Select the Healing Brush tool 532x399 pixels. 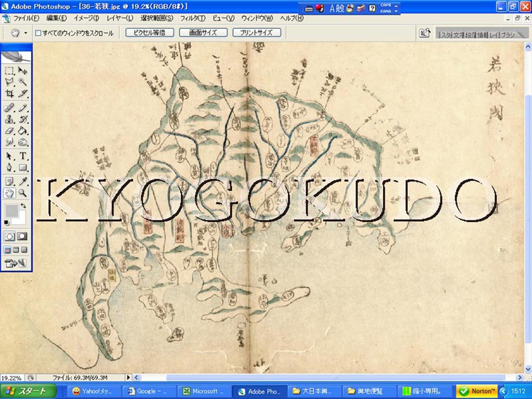click(9, 108)
